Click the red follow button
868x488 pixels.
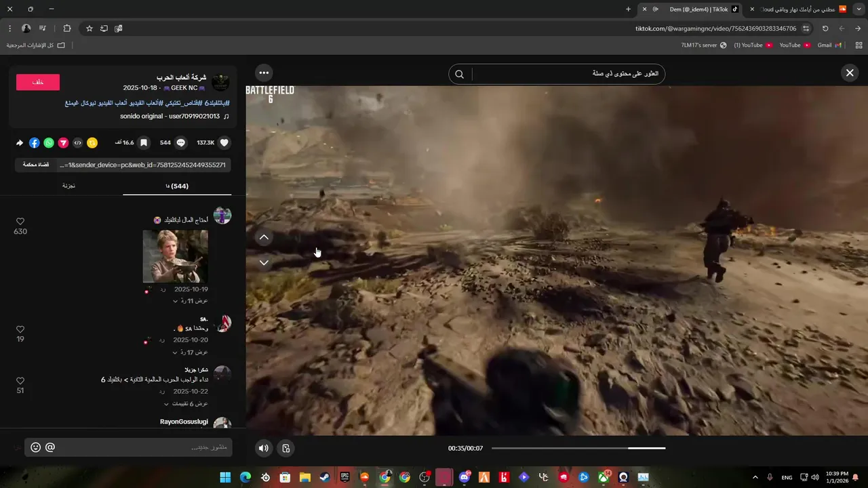[x=38, y=82]
